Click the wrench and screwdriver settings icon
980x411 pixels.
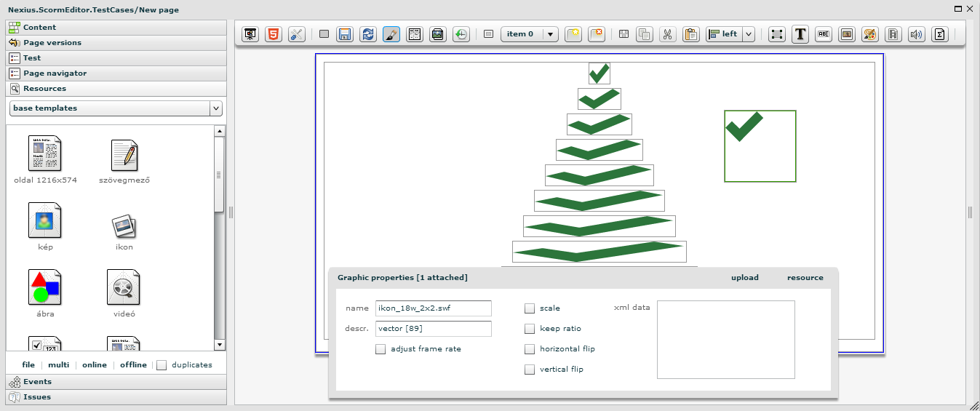(296, 34)
